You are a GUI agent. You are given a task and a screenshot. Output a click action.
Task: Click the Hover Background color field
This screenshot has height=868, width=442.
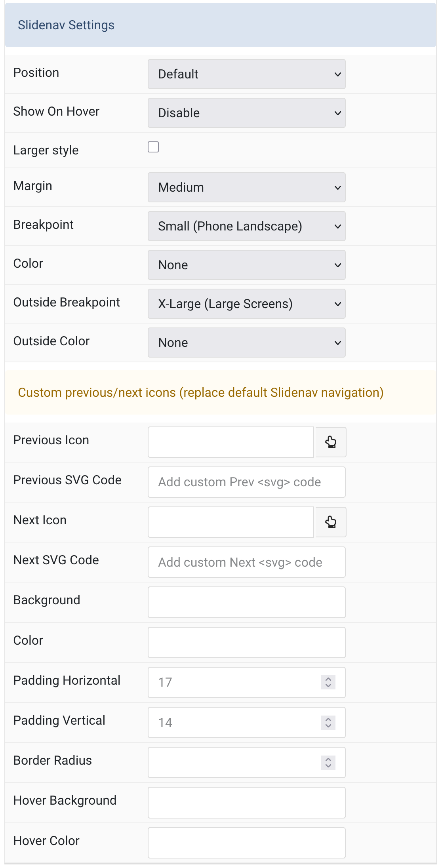[246, 802]
